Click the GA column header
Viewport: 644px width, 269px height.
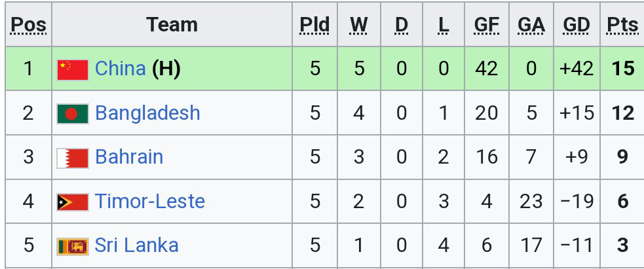click(531, 25)
